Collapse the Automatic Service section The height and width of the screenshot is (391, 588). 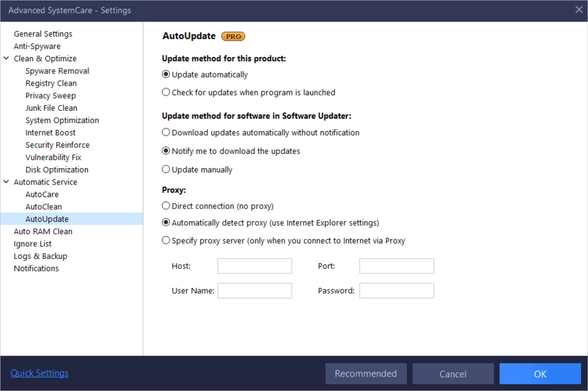6,182
